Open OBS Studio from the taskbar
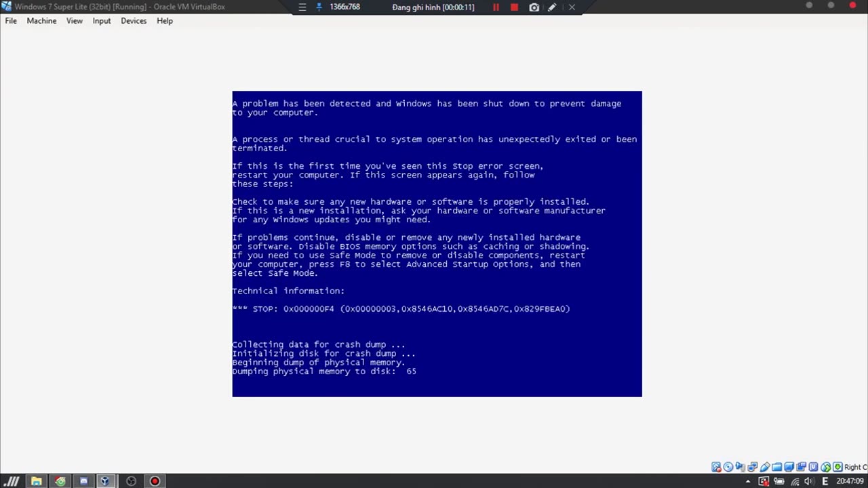868x488 pixels. [x=131, y=481]
